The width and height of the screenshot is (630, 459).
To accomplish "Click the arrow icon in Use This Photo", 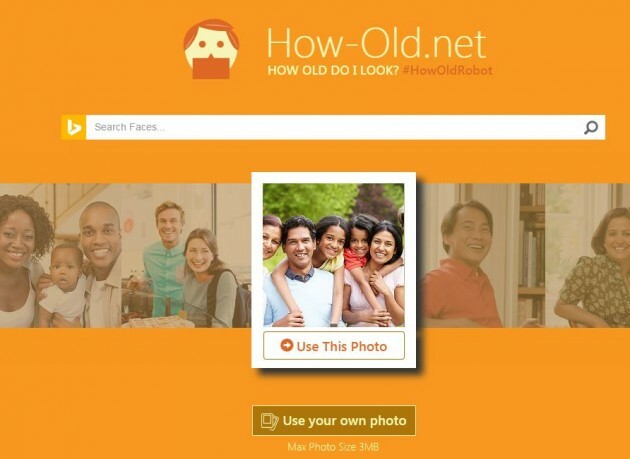I will (x=286, y=345).
